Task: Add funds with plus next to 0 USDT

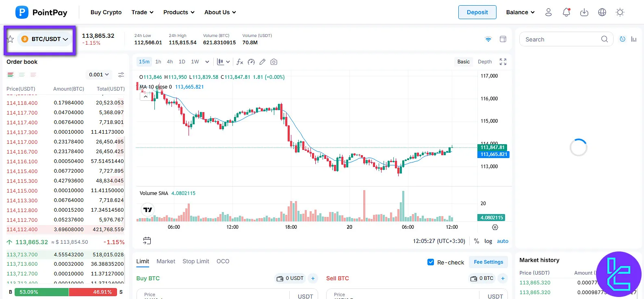Action: click(x=313, y=278)
